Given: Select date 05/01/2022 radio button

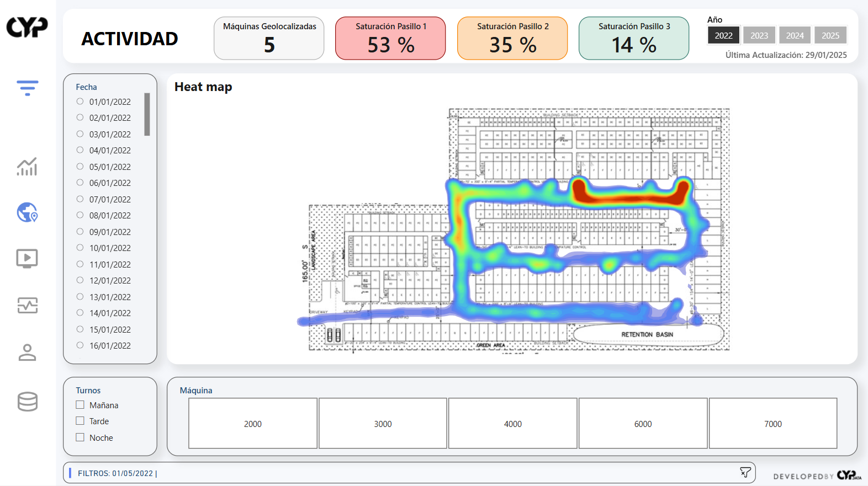Looking at the screenshot, I should click(x=80, y=167).
